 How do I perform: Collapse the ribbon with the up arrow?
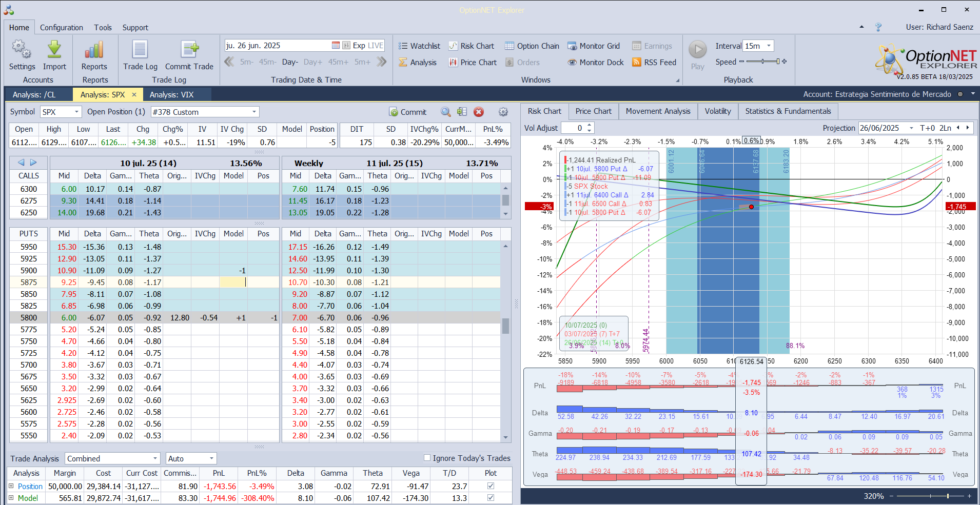coord(861,27)
